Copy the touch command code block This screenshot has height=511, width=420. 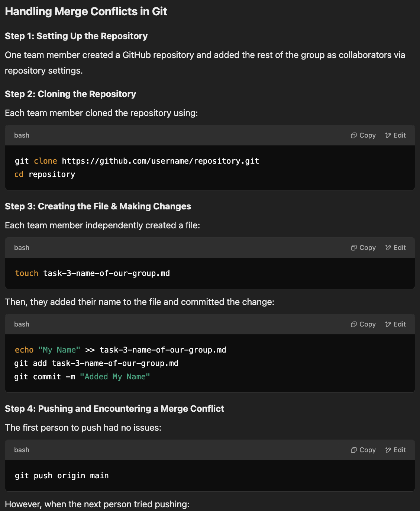coord(363,248)
